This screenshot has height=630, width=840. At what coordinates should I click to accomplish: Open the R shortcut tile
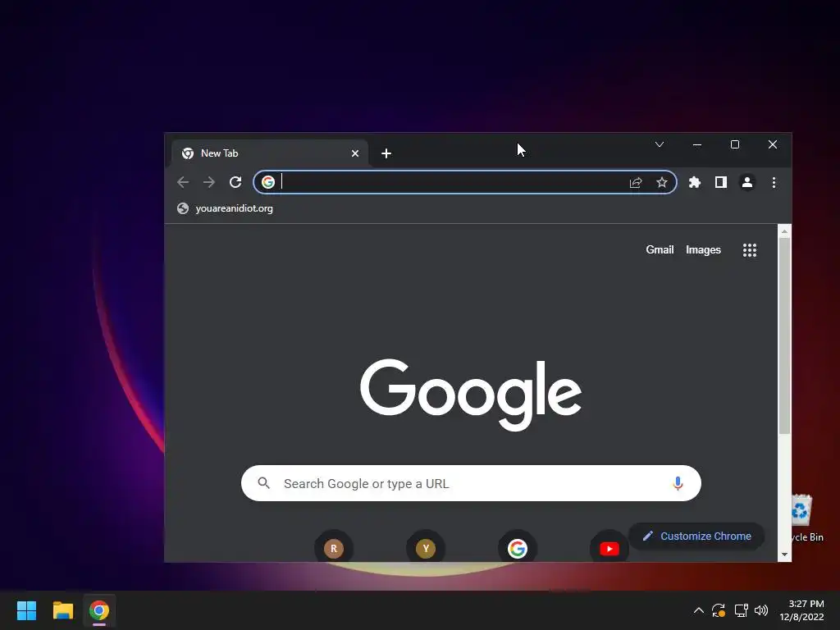point(334,548)
